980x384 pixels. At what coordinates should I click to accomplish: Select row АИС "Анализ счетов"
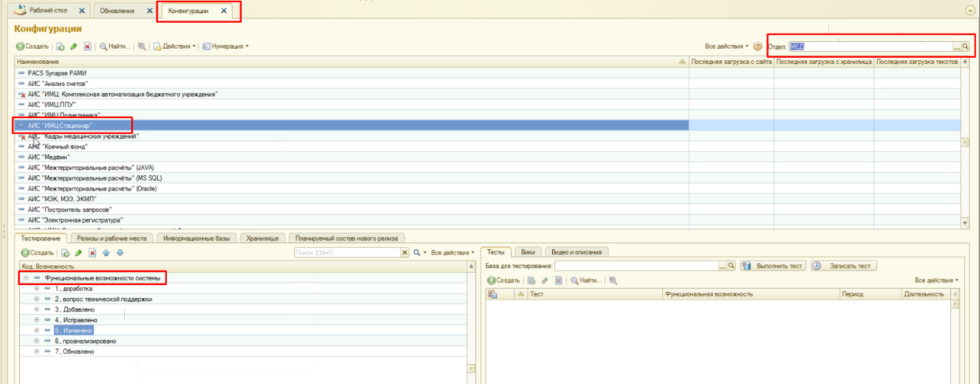coord(351,83)
